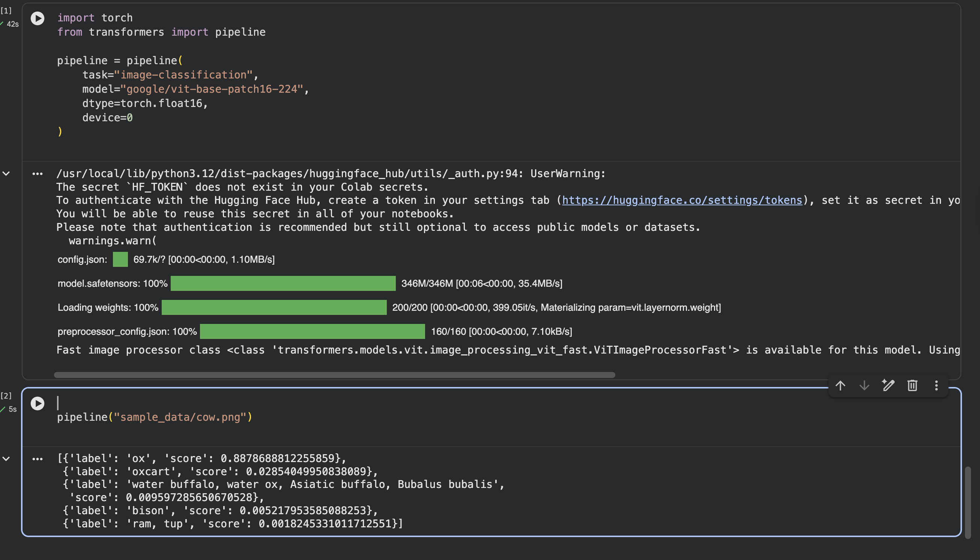Click the Loading weights progress bar
Screen dimensions: 980x560
[x=274, y=308]
